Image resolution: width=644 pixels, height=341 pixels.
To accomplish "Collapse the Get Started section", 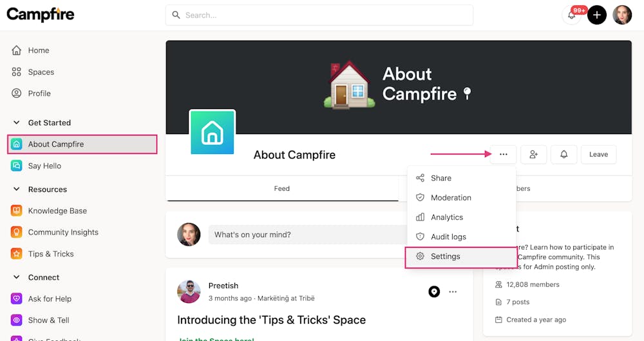I will tap(17, 122).
